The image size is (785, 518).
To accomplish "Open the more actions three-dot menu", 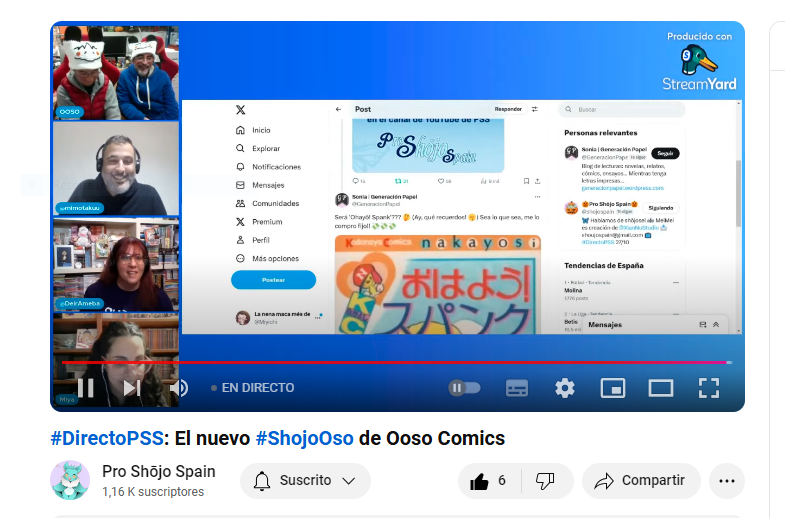I will [727, 480].
